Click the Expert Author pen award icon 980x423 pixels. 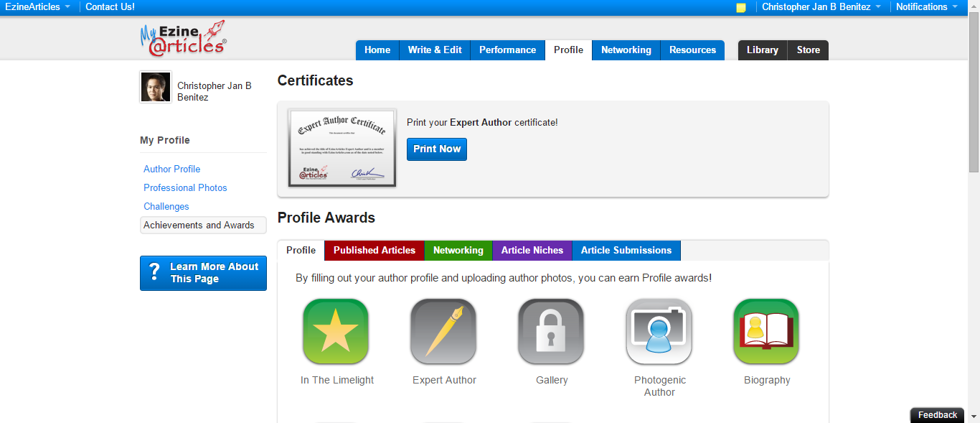(443, 332)
